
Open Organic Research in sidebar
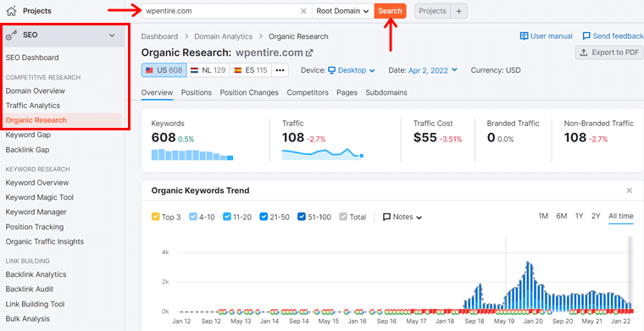tap(36, 120)
